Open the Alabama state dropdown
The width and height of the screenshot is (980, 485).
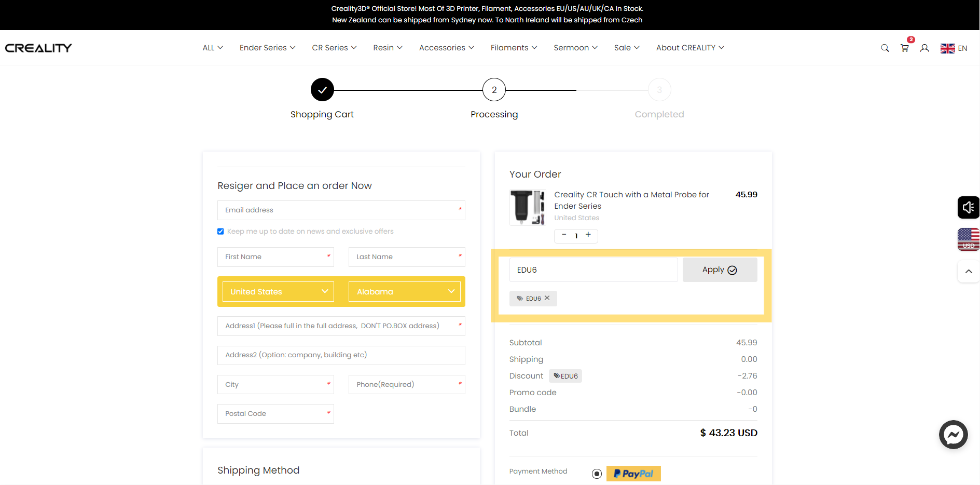point(405,292)
